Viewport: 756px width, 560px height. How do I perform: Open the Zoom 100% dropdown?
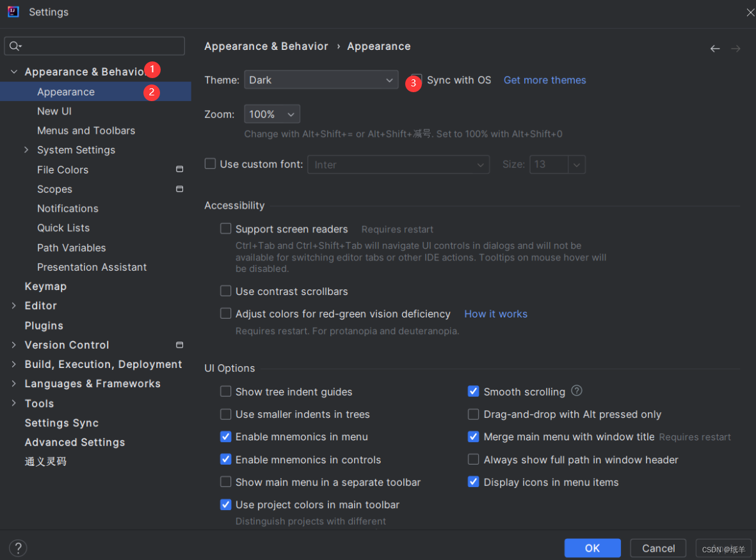272,114
